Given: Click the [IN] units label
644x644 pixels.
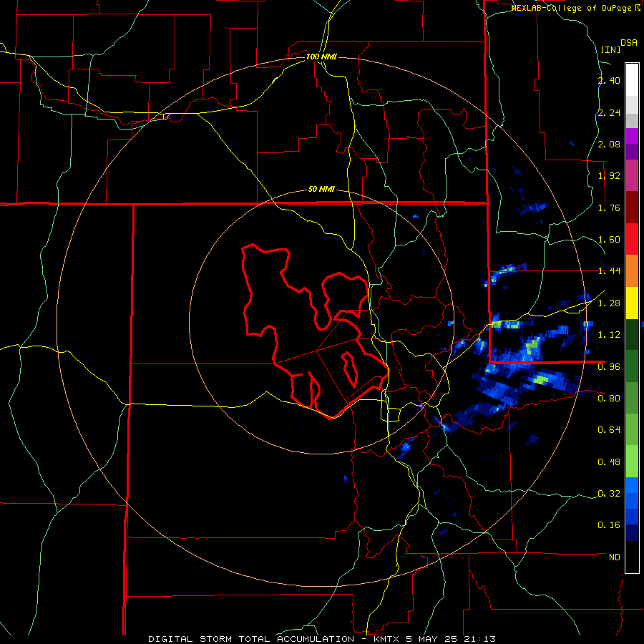Looking at the screenshot, I should (x=610, y=49).
